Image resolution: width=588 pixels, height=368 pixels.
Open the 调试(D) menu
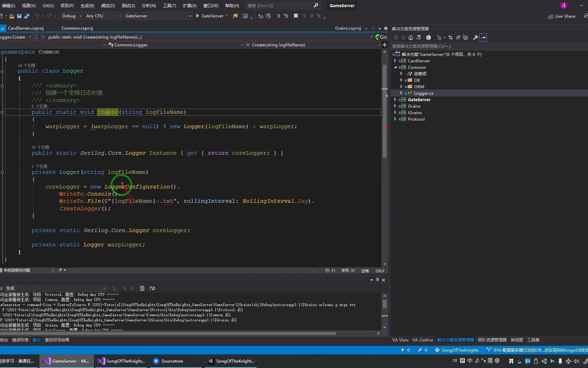pos(108,5)
